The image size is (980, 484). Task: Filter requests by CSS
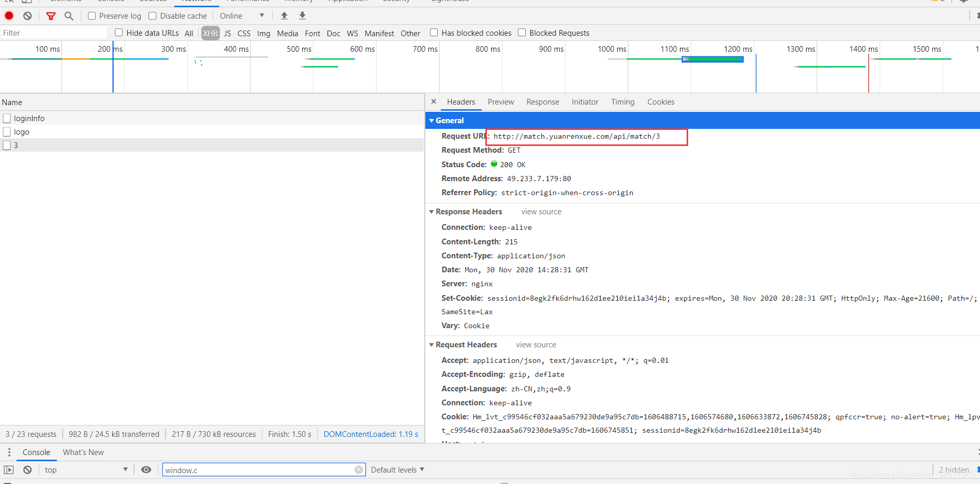click(244, 33)
